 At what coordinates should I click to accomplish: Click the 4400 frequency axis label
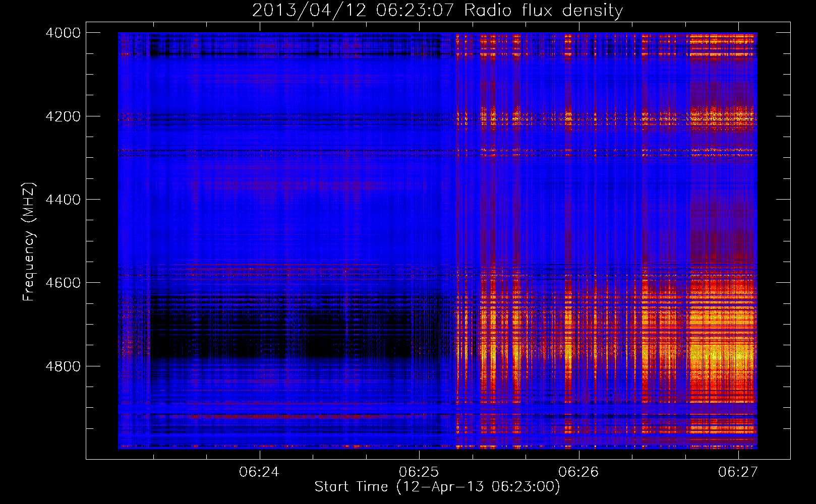[x=63, y=200]
